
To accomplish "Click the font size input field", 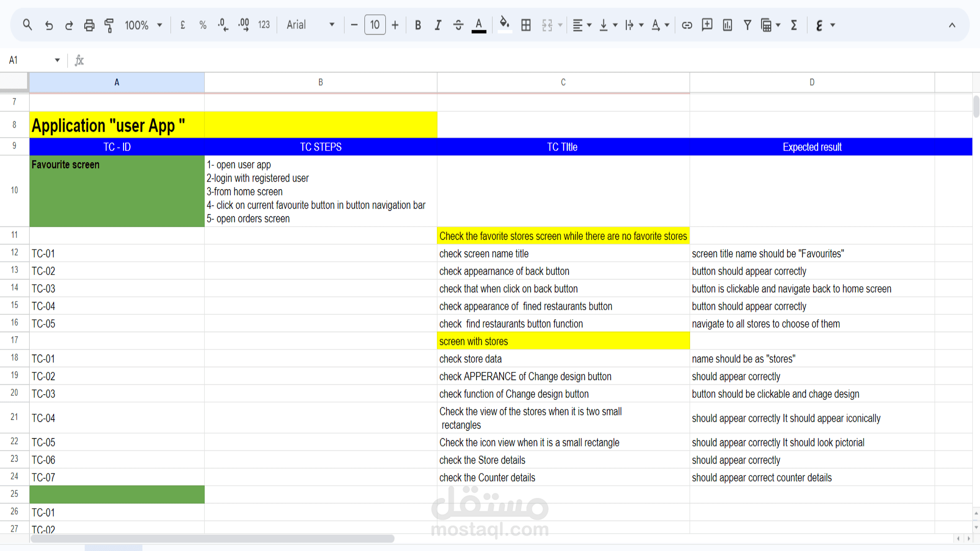I will pos(375,25).
